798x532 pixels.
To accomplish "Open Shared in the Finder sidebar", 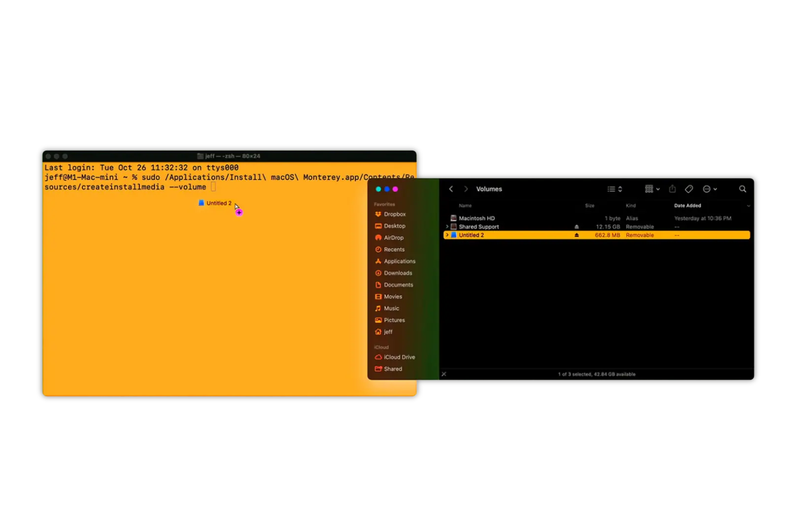I will [x=388, y=369].
